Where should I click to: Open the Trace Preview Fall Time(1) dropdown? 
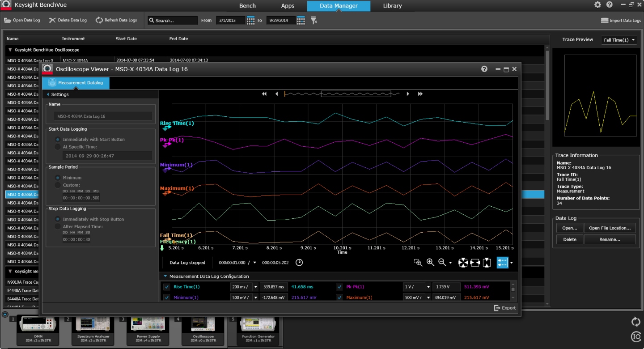pos(619,40)
